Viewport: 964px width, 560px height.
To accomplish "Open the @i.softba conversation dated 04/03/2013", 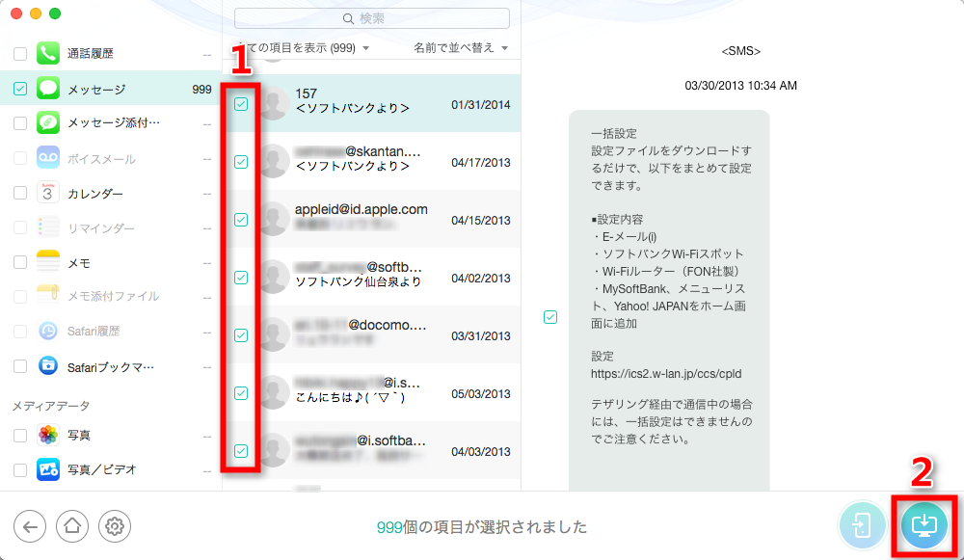I will (372, 450).
